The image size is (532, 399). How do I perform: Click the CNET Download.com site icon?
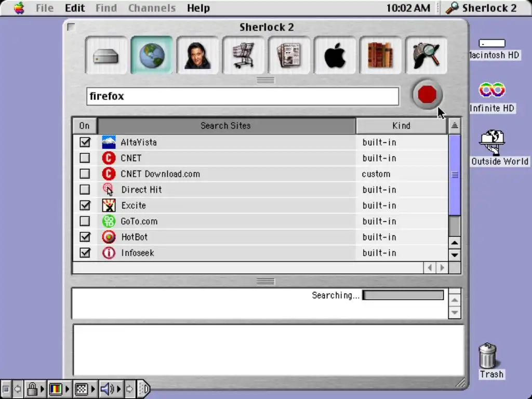coord(109,174)
